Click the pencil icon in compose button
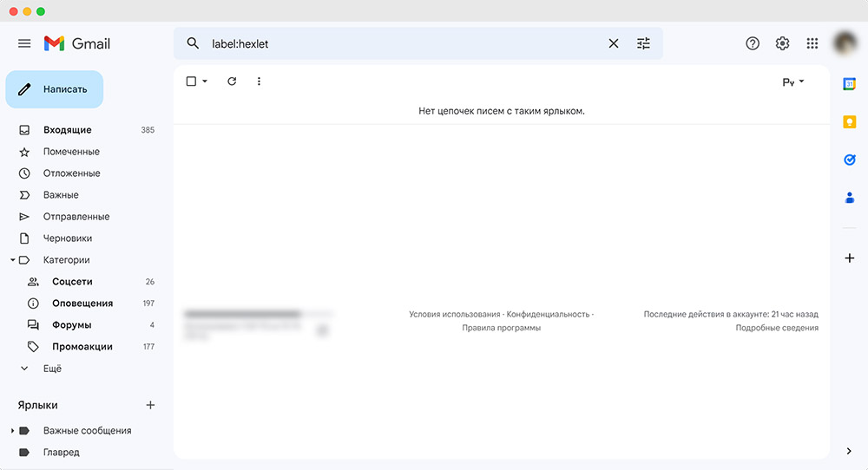 pos(24,89)
